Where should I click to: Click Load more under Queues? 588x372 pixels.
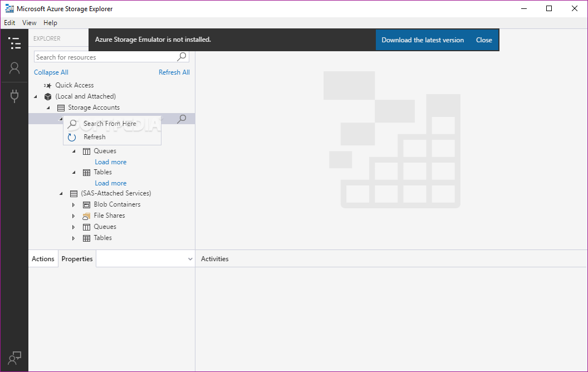[111, 162]
